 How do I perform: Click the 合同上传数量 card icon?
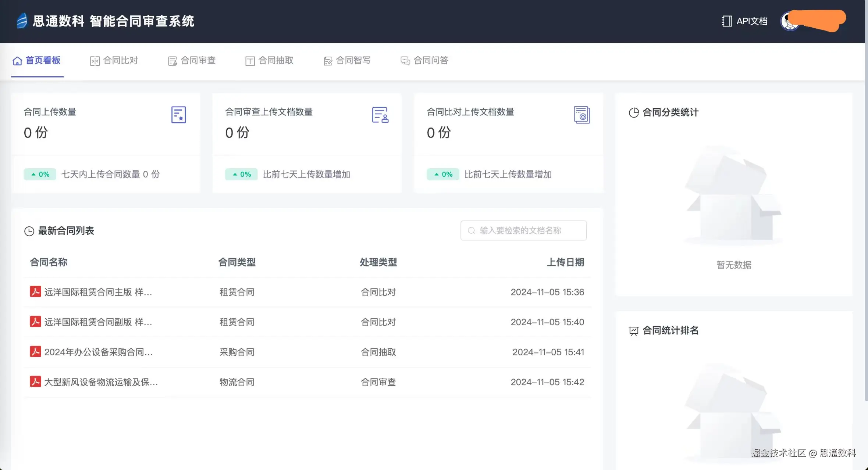coord(179,115)
